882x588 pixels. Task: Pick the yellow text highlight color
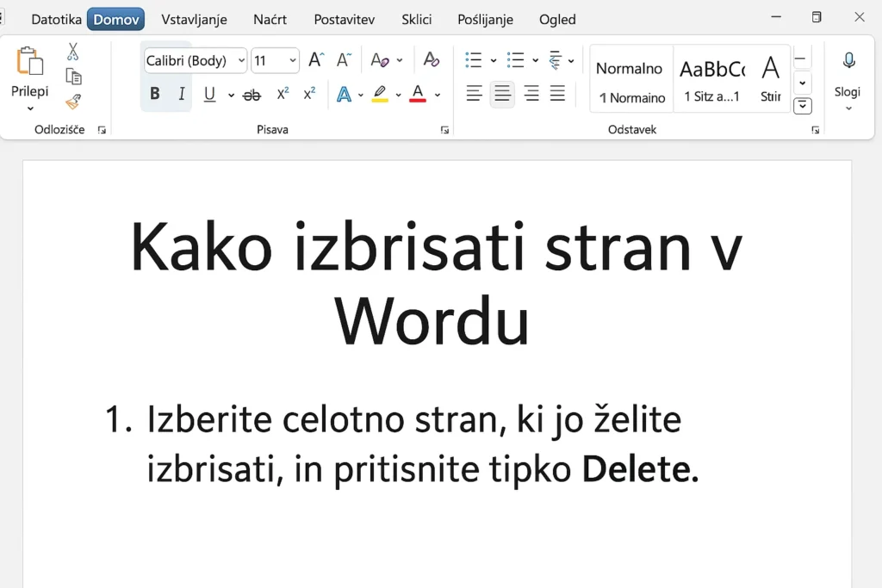point(380,95)
